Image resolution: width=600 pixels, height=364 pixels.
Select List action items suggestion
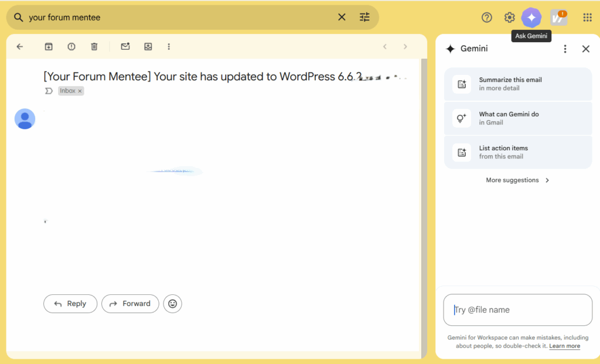pos(518,152)
